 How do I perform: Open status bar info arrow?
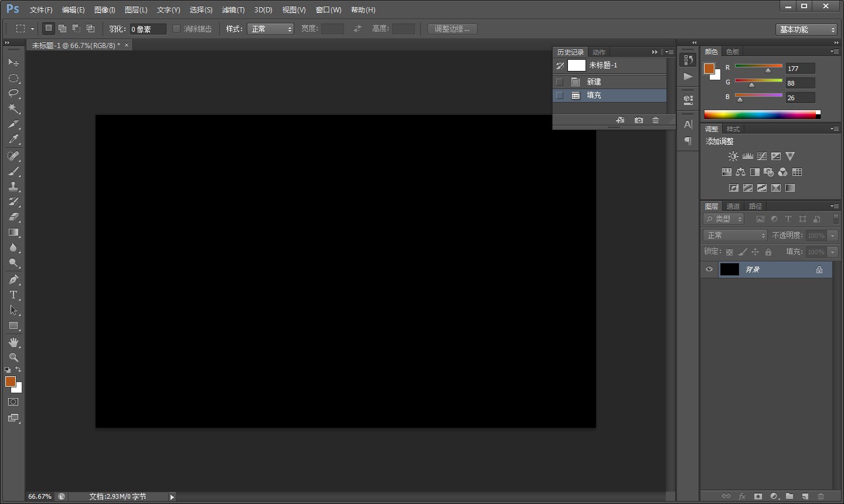point(172,497)
